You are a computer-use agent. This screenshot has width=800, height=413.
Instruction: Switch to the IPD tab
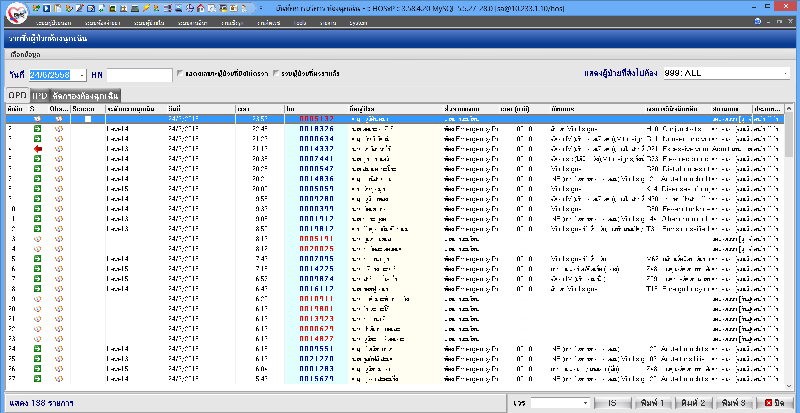39,95
